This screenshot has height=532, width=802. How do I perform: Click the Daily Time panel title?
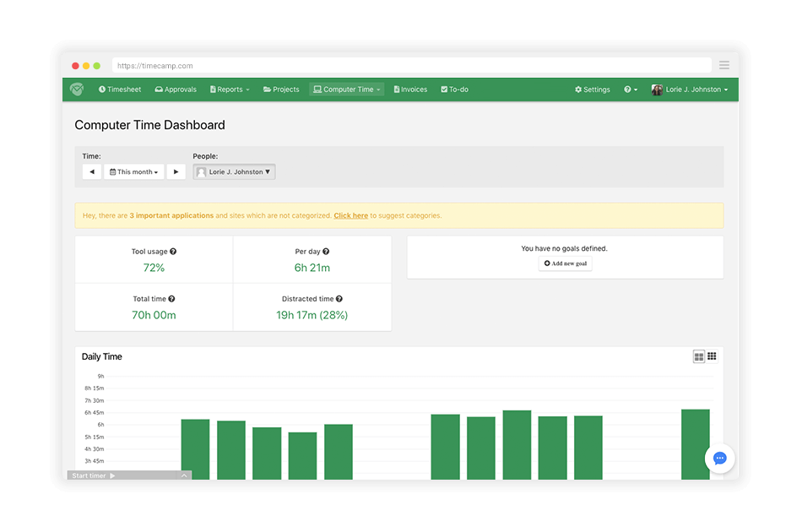click(102, 356)
